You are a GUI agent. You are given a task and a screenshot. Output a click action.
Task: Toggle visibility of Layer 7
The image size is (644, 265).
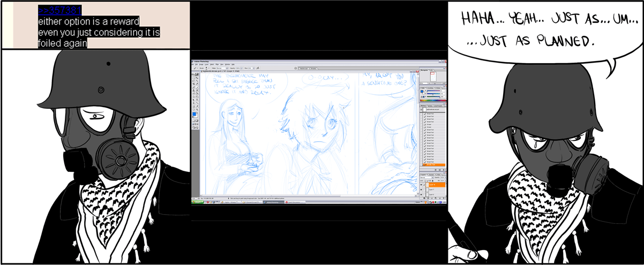pos(421,189)
